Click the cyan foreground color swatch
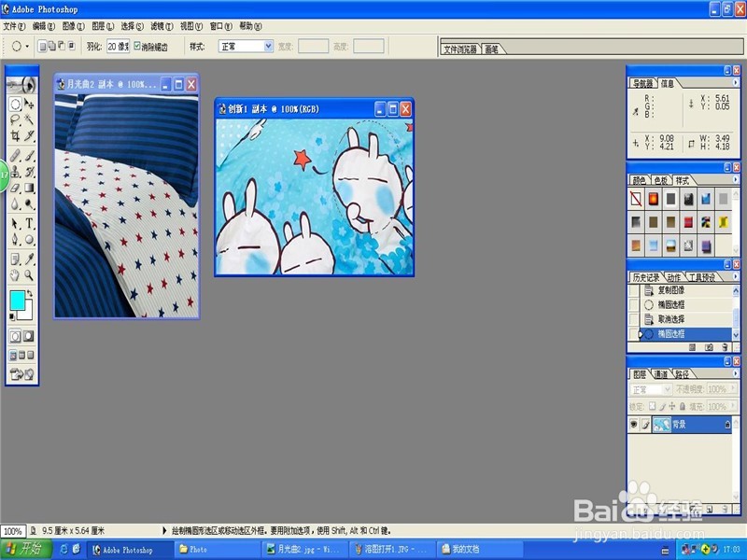The height and width of the screenshot is (560, 747). (16, 300)
